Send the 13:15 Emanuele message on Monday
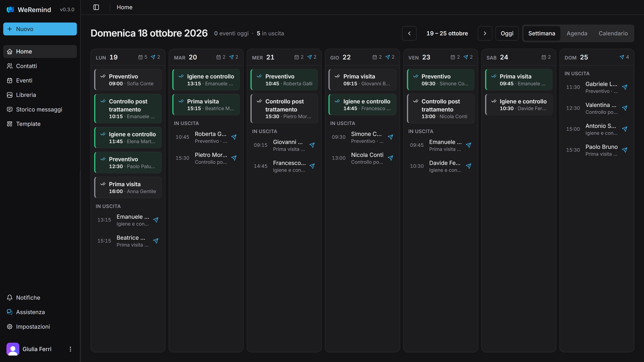 156,220
